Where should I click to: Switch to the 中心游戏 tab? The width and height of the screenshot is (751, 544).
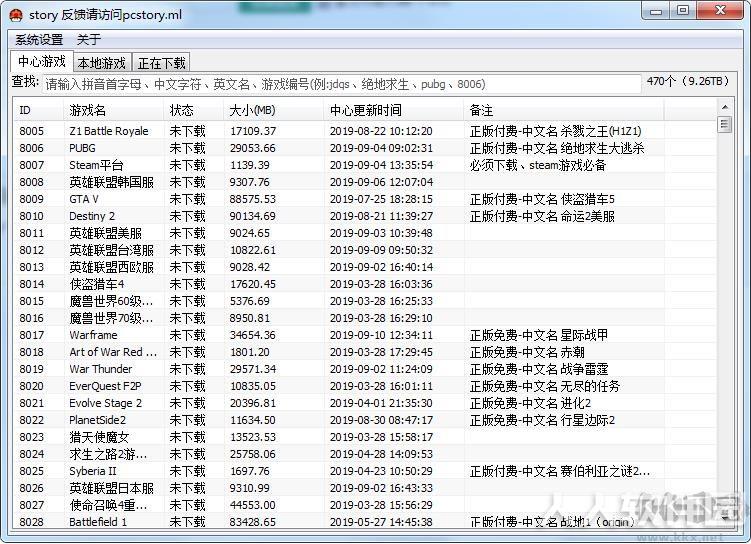[42, 61]
